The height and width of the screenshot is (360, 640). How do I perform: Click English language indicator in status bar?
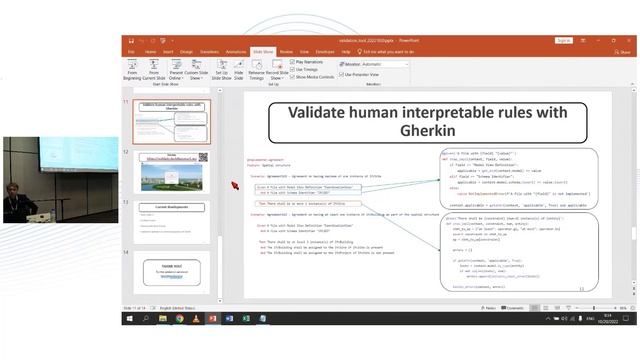click(177, 308)
